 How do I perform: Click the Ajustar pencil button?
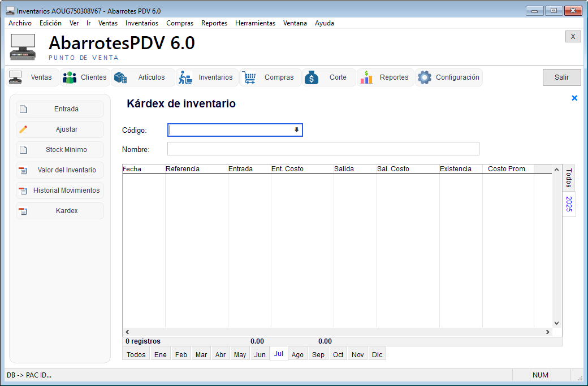(60, 129)
